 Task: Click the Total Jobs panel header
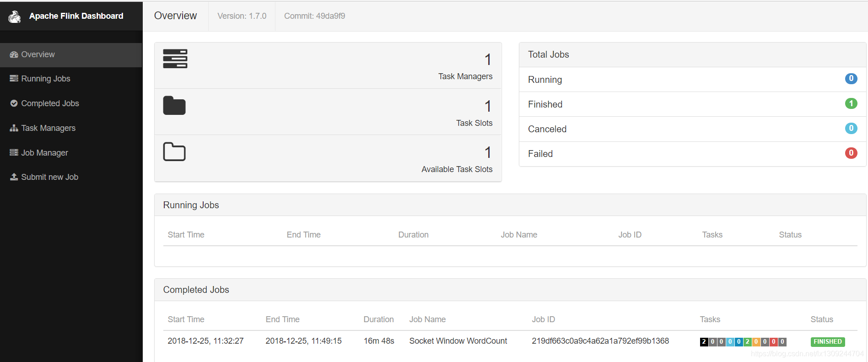693,54
